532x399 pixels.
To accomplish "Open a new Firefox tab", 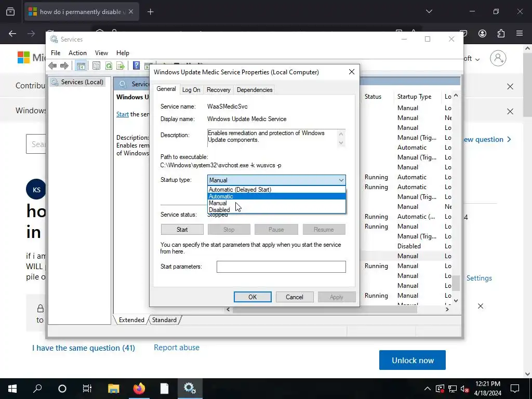I will pos(151,12).
